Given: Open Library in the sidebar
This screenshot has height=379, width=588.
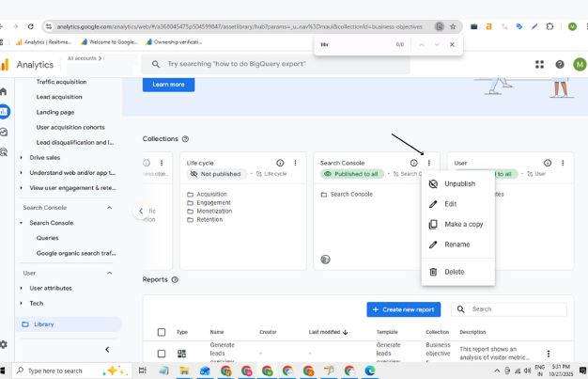Looking at the screenshot, I should tap(69, 324).
